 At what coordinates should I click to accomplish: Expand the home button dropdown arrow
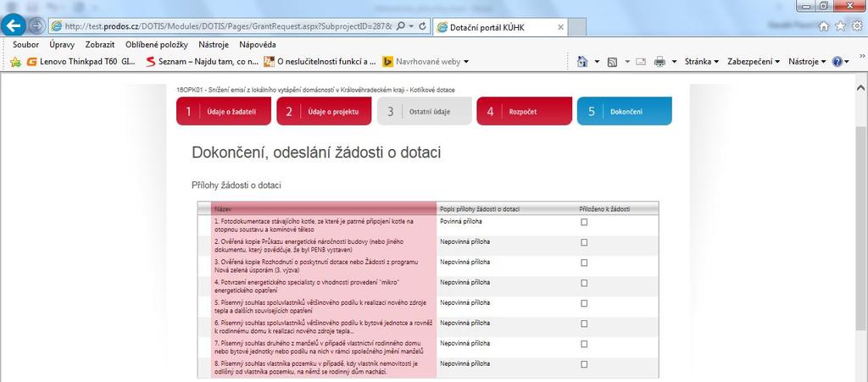597,62
